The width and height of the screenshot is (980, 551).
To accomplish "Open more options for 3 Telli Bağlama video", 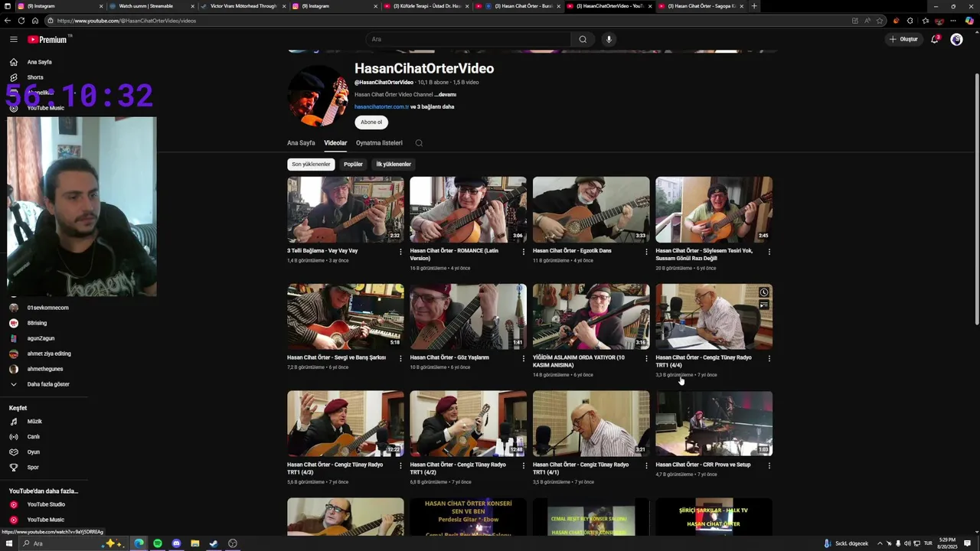I will tap(400, 252).
